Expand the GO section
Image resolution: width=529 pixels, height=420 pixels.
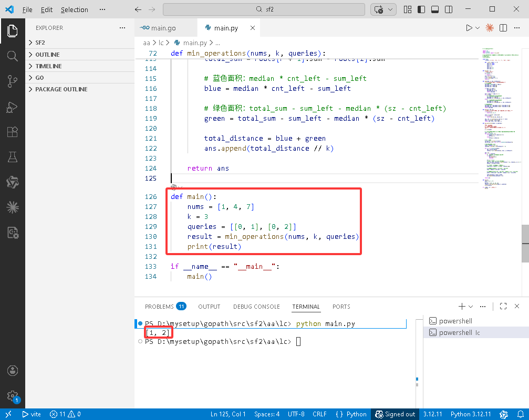[x=80, y=78]
